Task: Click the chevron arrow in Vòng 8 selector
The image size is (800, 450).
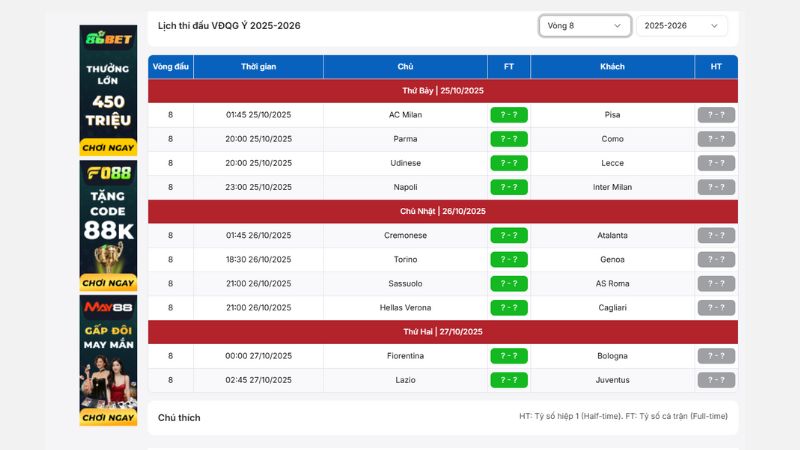Action: [618, 26]
